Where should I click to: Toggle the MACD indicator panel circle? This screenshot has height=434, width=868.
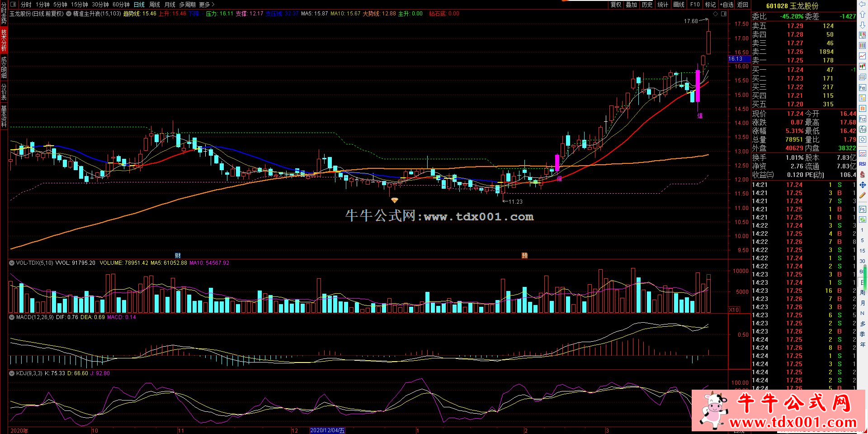click(x=12, y=317)
